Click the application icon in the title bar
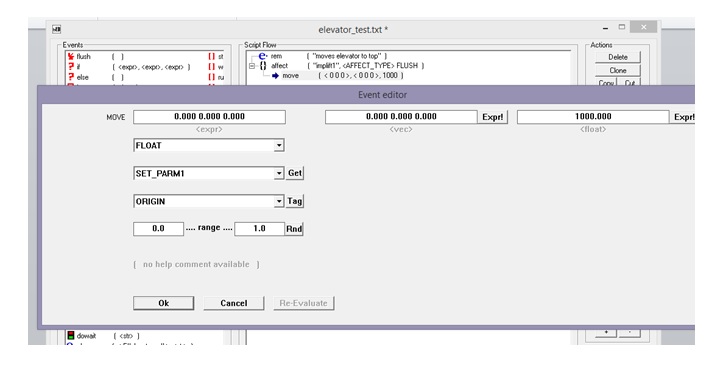Screen dimensions: 718x378 [x=56, y=29]
